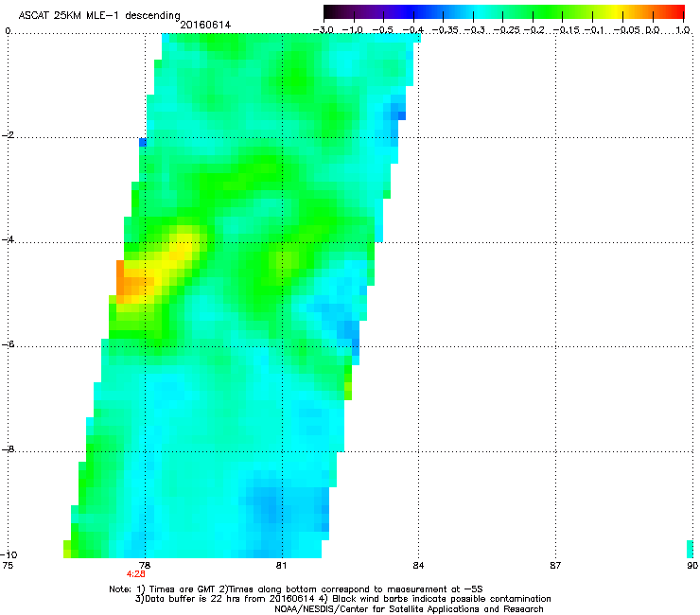Click the colorbar label -0.05
The image size is (700, 615).
click(627, 30)
